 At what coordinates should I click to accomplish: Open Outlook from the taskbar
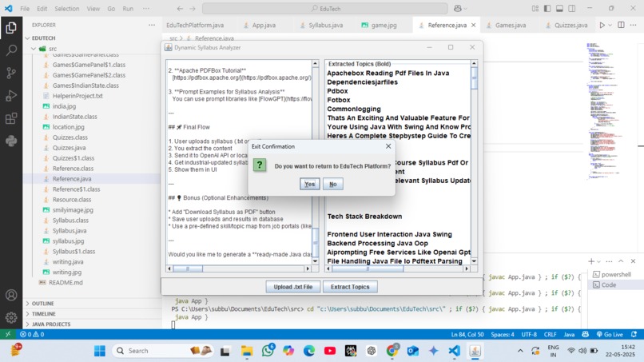pyautogui.click(x=413, y=351)
